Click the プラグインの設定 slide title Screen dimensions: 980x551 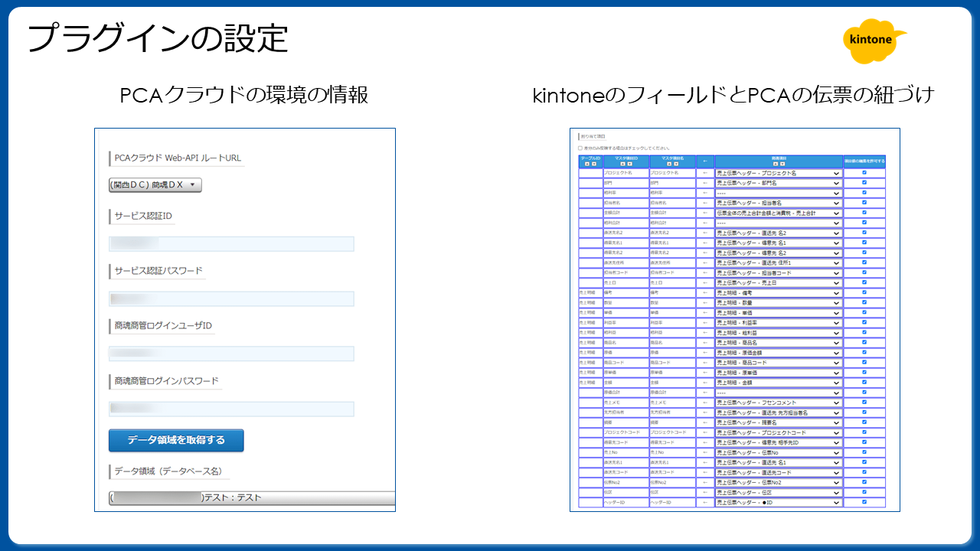coord(158,38)
